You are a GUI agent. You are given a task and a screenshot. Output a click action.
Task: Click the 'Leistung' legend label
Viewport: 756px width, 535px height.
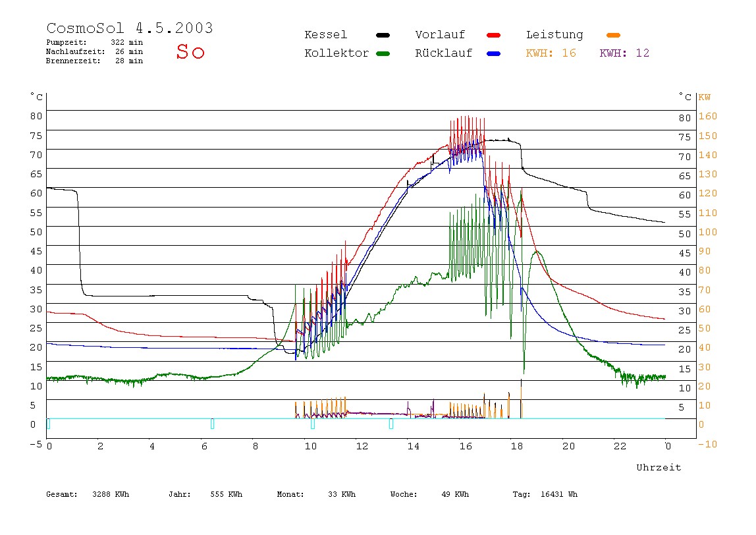coord(554,35)
